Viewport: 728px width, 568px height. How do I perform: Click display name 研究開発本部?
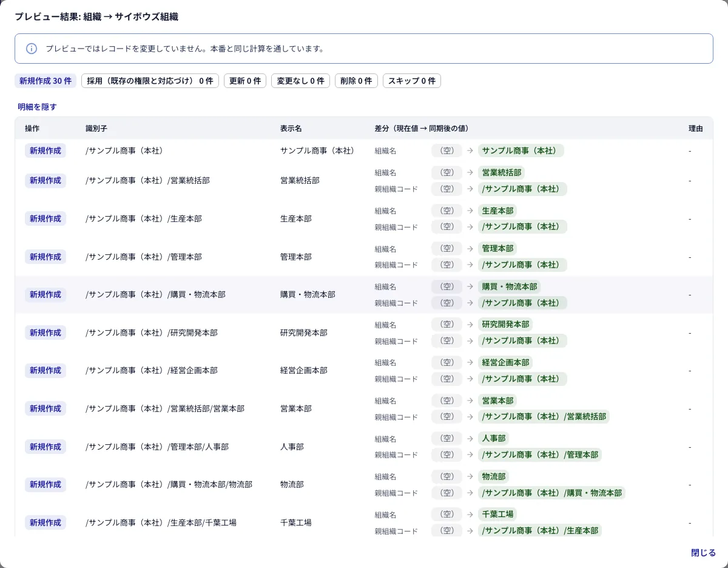pos(303,333)
